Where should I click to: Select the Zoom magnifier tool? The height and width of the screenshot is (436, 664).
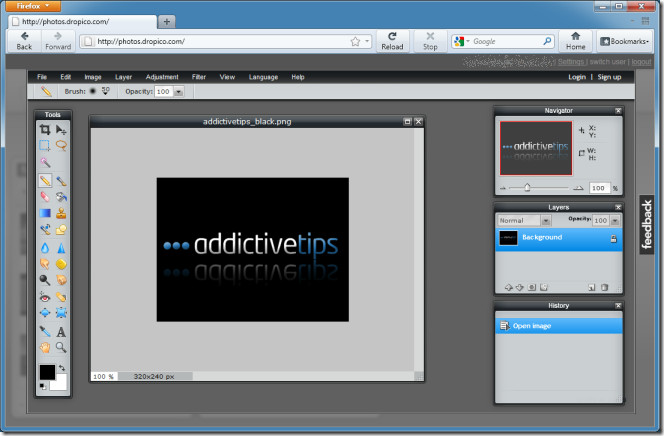click(x=61, y=348)
